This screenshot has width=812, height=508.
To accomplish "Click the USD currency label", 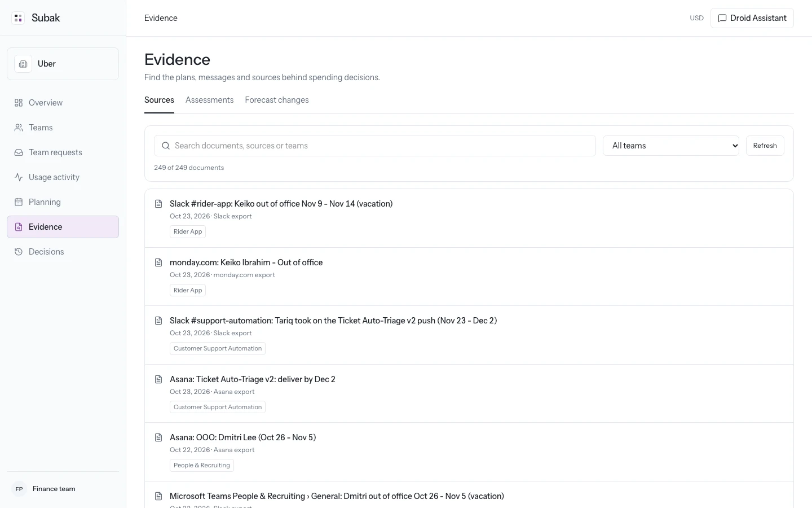I will click(697, 18).
